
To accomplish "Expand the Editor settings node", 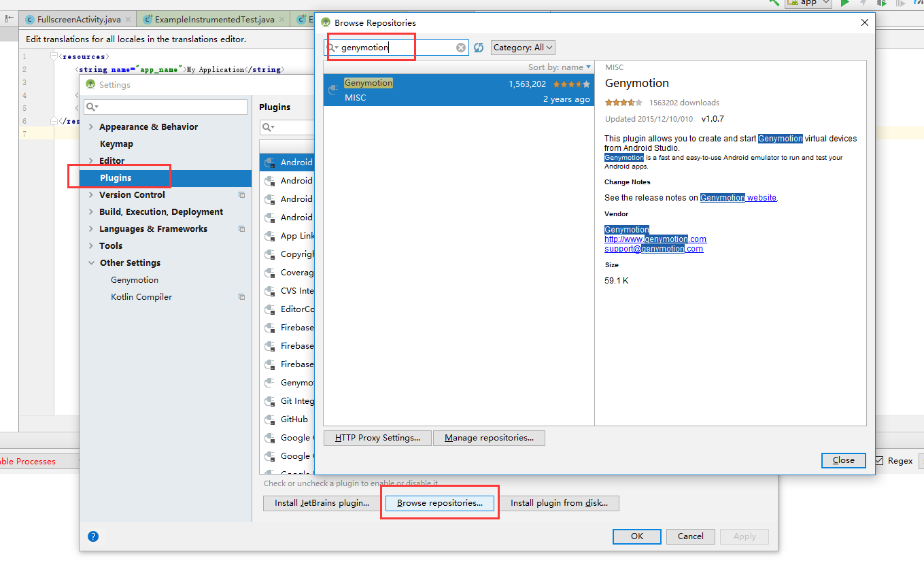I will coord(91,161).
